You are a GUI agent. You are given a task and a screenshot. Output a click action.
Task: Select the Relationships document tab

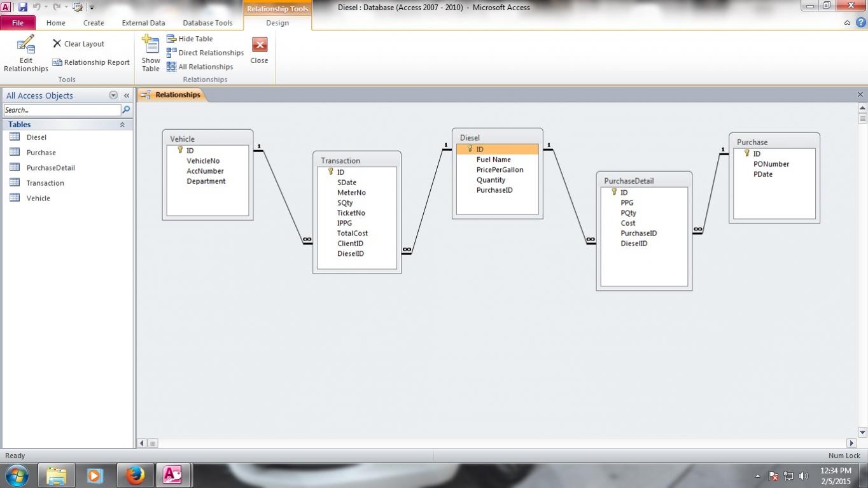point(172,95)
